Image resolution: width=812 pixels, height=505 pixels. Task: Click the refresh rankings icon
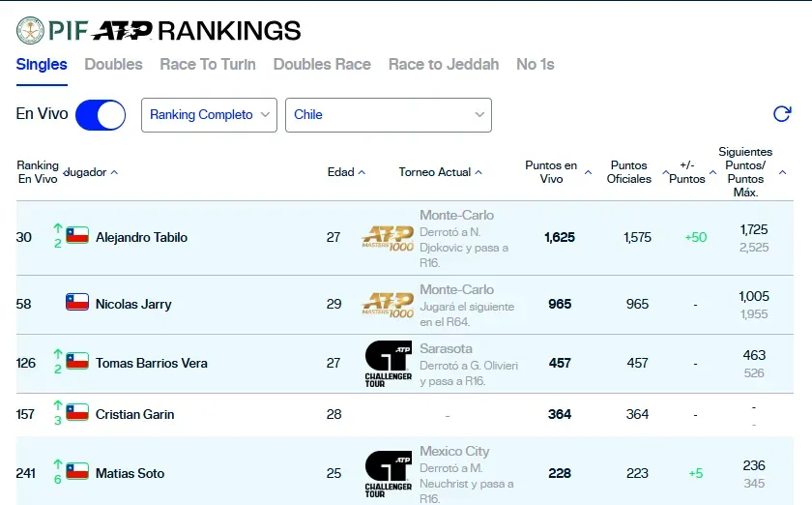click(782, 114)
